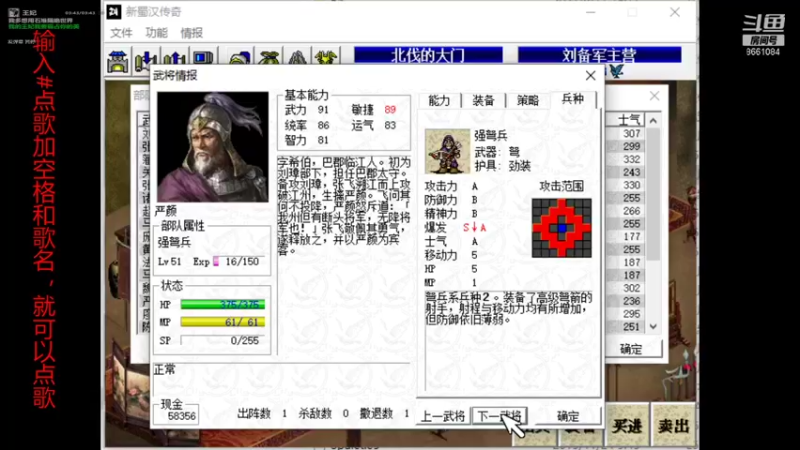
Task: Open the 情报 menu
Action: (192, 33)
